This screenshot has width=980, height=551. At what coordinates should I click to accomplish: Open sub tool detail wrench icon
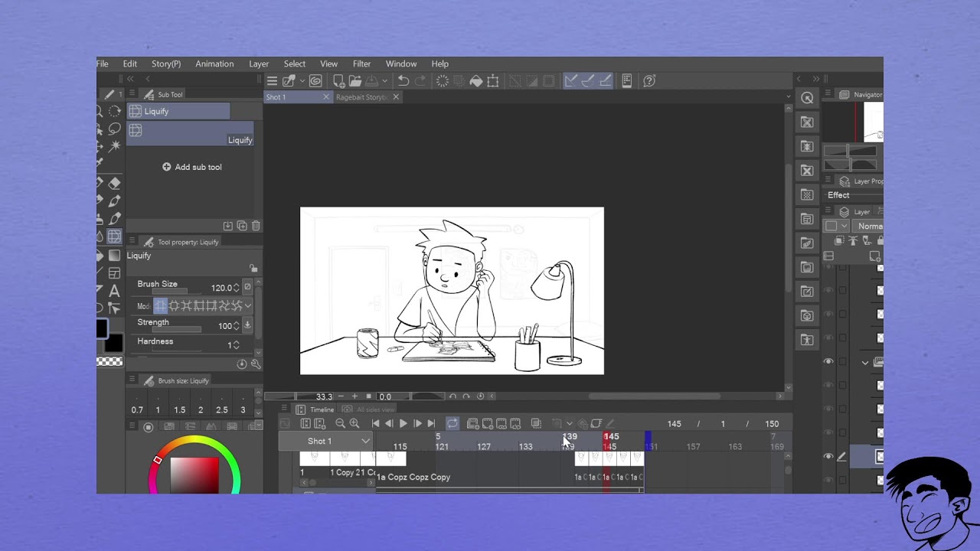256,364
